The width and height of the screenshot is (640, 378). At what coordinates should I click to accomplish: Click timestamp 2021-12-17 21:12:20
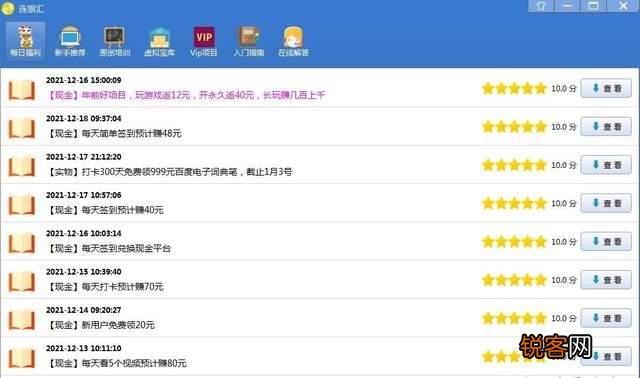84,157
